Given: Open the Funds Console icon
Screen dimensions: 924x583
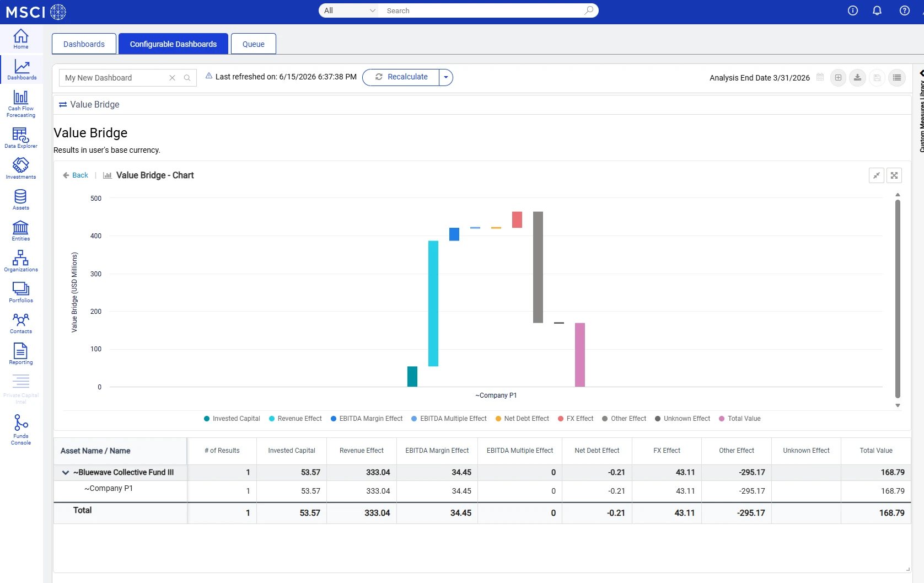Looking at the screenshot, I should (x=21, y=430).
